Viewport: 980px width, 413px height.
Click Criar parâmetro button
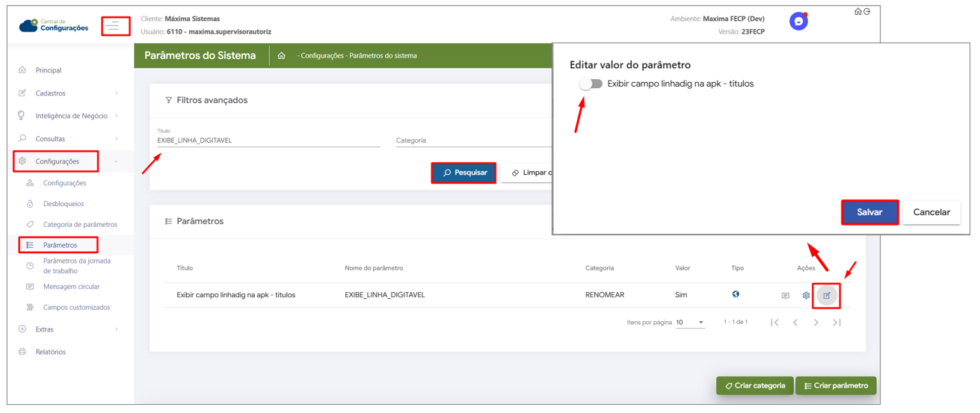point(836,386)
